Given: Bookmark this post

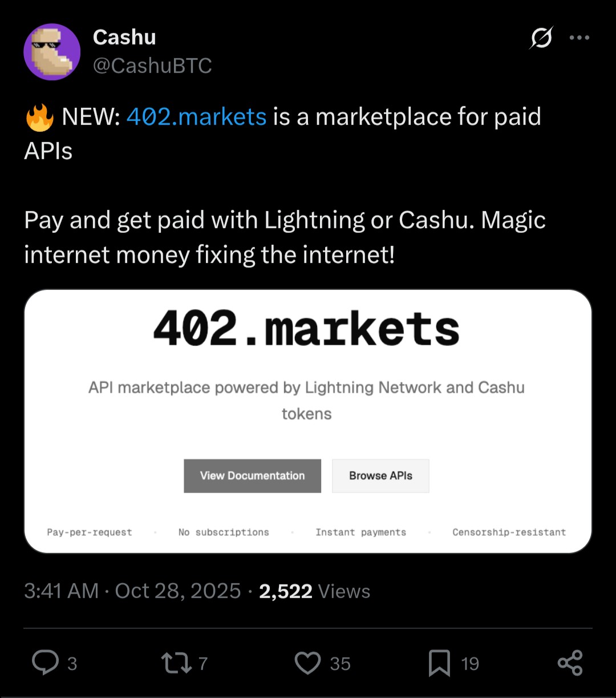Looking at the screenshot, I should point(439,663).
